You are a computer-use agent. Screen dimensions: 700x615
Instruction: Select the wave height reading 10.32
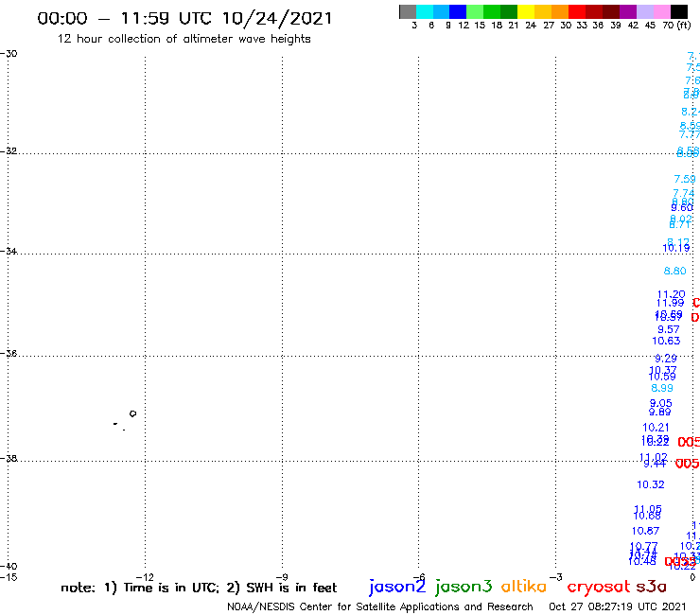click(x=651, y=484)
